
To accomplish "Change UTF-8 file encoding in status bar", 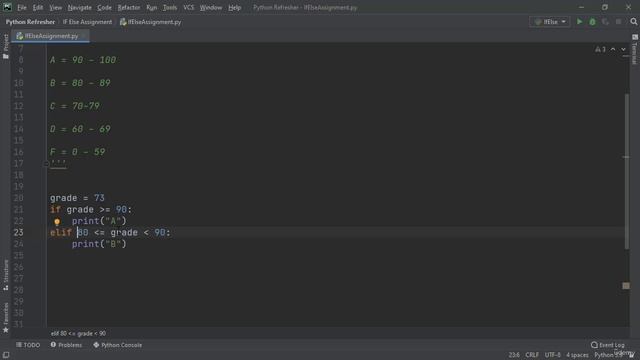I will pos(553,355).
